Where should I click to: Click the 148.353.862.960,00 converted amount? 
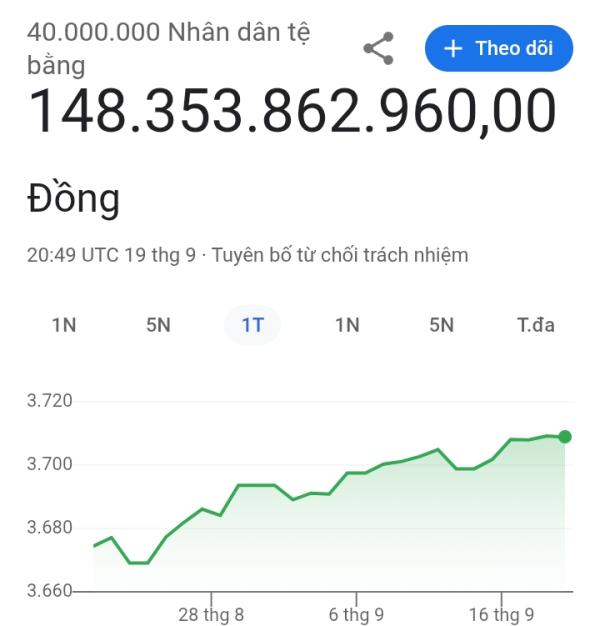[x=291, y=112]
